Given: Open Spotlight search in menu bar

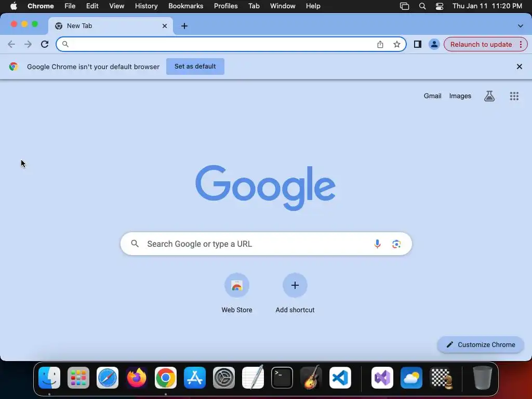Looking at the screenshot, I should pos(422,6).
